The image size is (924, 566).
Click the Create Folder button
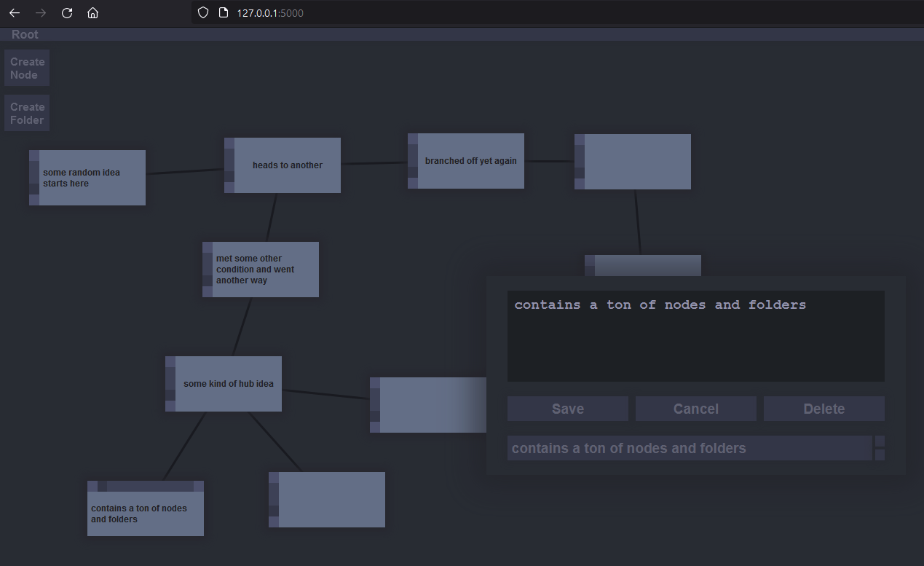coord(27,113)
